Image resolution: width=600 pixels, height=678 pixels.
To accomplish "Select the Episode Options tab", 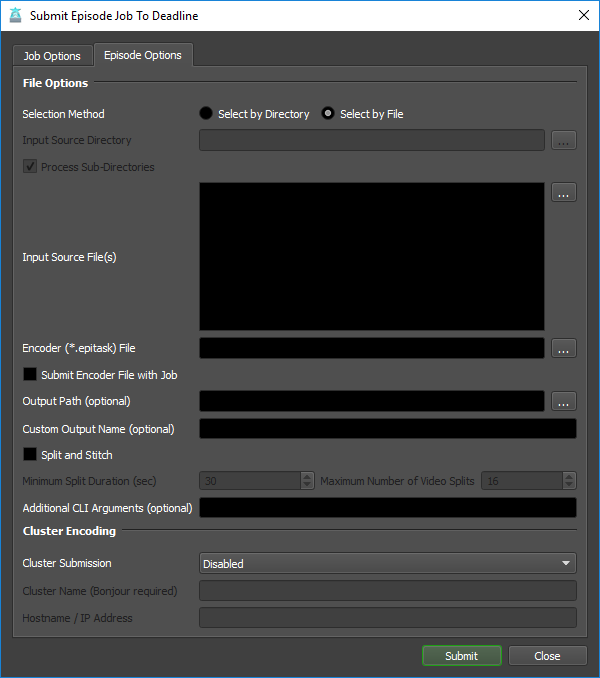I will pyautogui.click(x=143, y=56).
